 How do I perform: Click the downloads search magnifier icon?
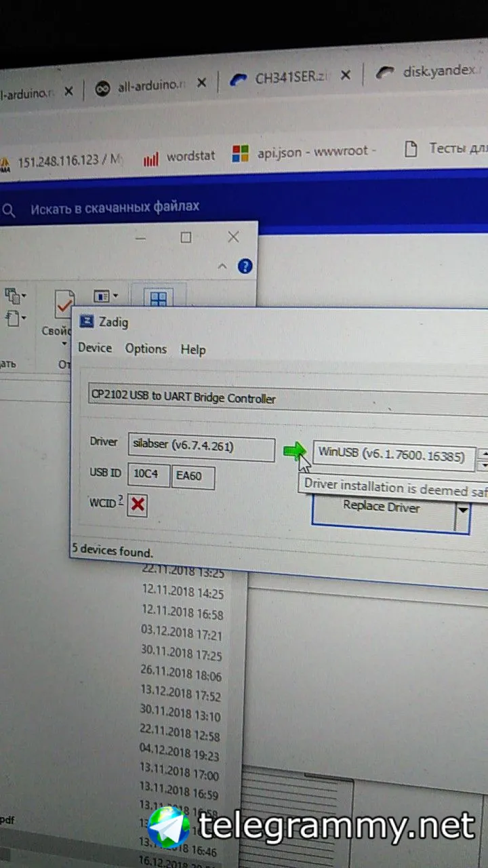(x=9, y=211)
